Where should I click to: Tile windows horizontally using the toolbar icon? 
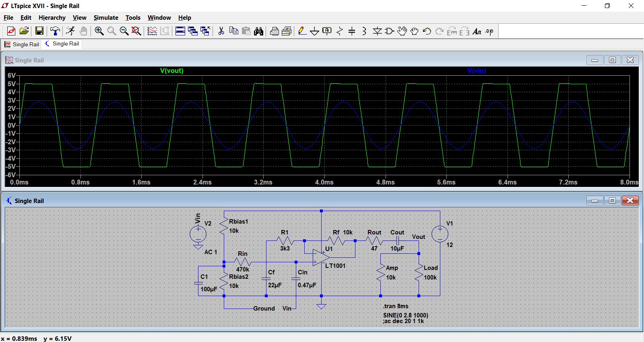tap(180, 31)
